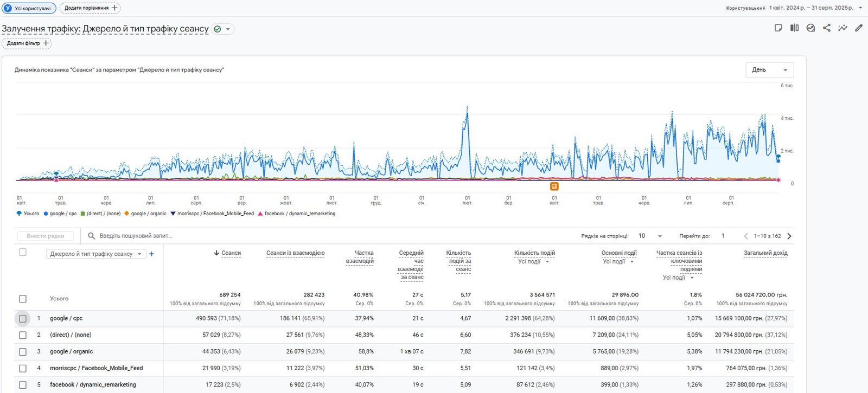868x393 pixels.
Task: Click the Додати фільтр button
Action: click(x=27, y=43)
